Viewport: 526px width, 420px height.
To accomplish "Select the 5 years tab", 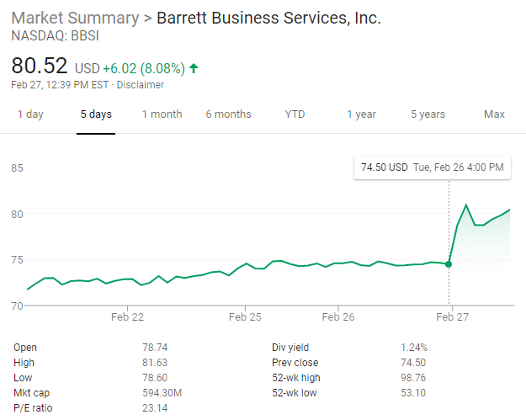I will (428, 114).
